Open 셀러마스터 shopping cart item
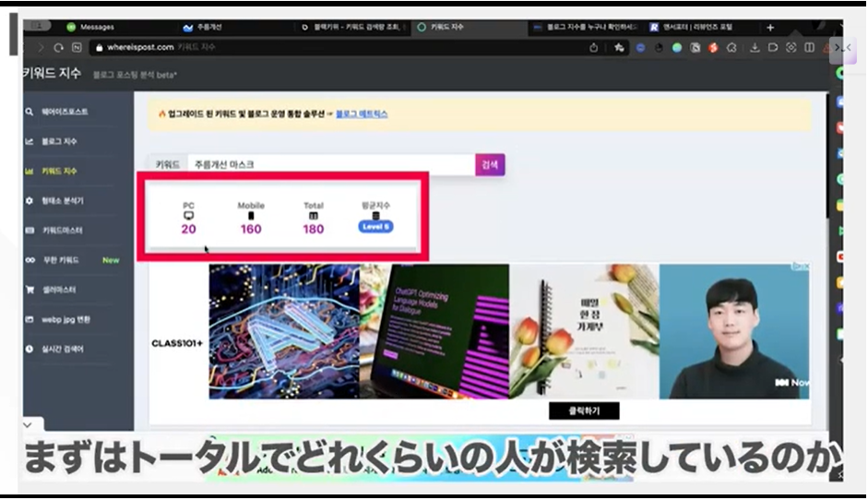This screenshot has height=500, width=868. (58, 290)
